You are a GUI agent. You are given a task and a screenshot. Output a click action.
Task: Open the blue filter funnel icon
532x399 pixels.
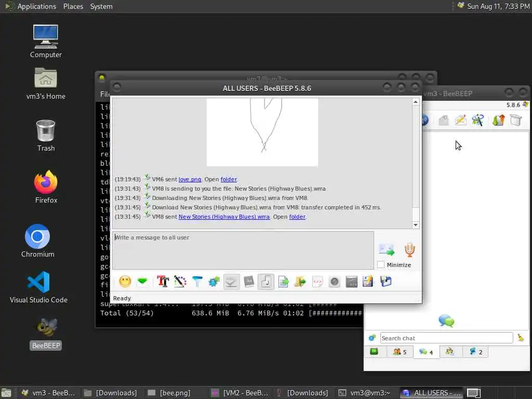point(197,282)
